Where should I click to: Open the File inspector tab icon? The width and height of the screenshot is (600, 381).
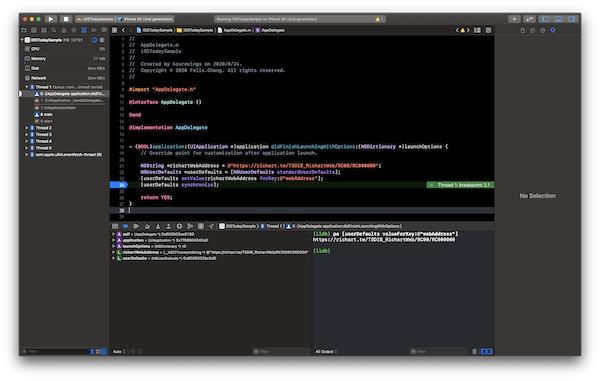point(523,30)
